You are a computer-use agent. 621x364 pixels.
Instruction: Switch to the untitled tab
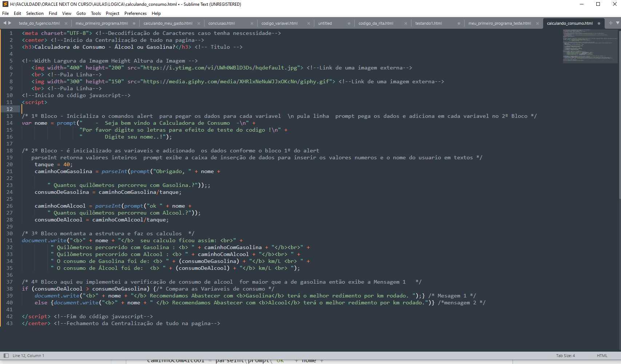pos(325,23)
